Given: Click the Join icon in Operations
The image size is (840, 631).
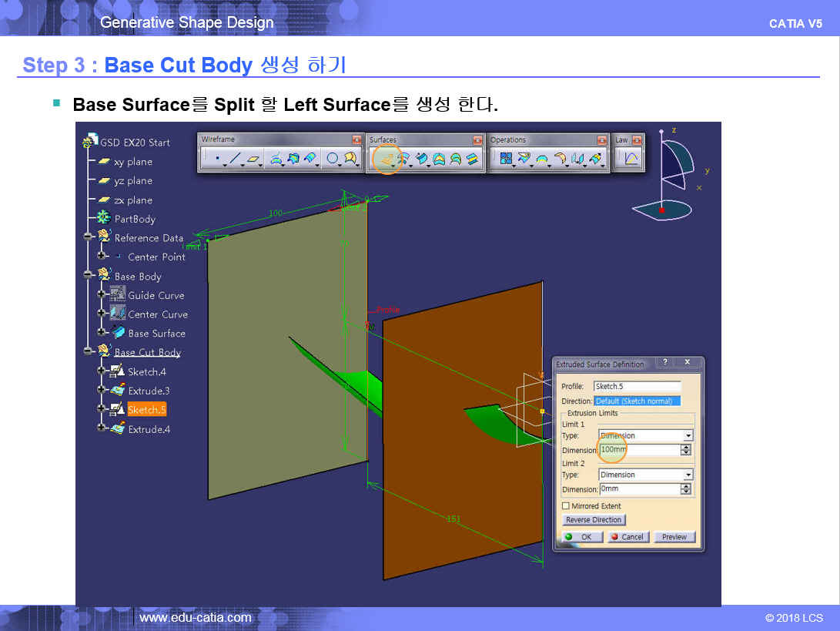Looking at the screenshot, I should click(x=506, y=159).
